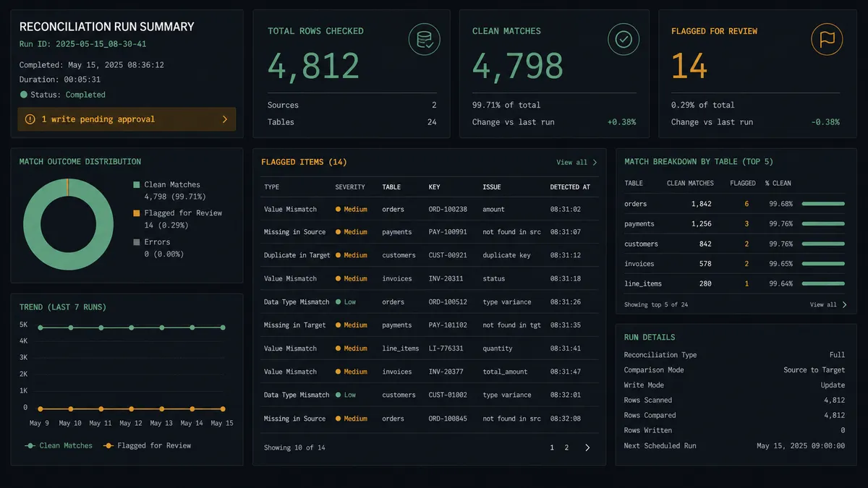Click the flag icon on Flagged for Review
868x488 pixels.
pyautogui.click(x=827, y=40)
